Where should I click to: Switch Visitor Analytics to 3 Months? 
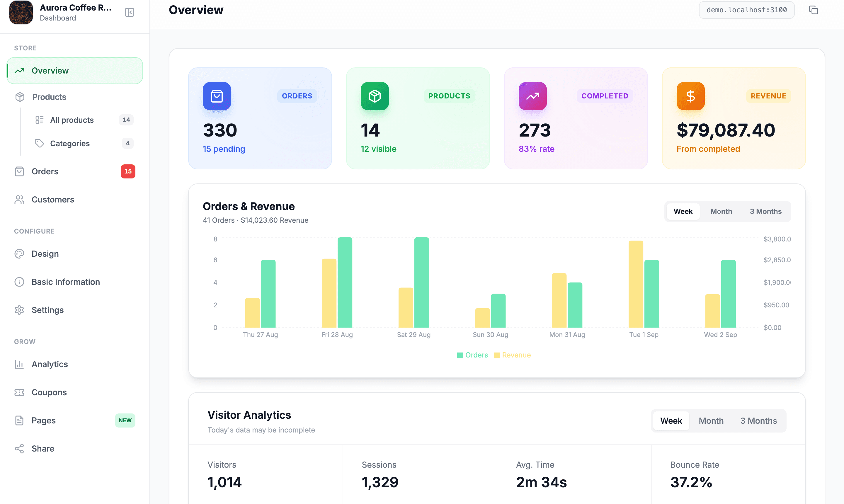click(759, 421)
